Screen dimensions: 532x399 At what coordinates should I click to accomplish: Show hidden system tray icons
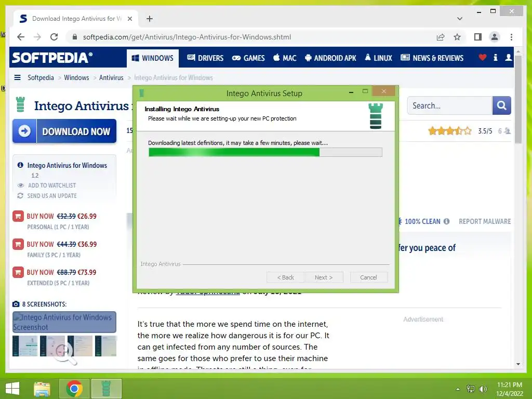tap(458, 389)
